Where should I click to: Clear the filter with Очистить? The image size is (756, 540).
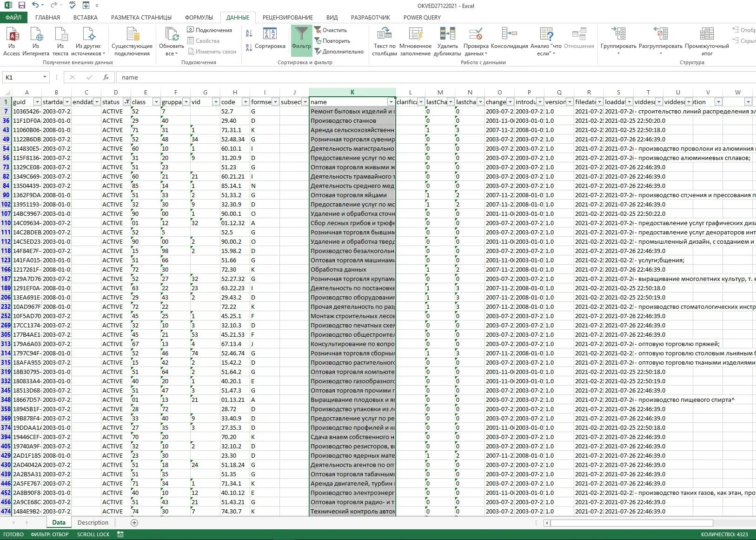[x=331, y=30]
